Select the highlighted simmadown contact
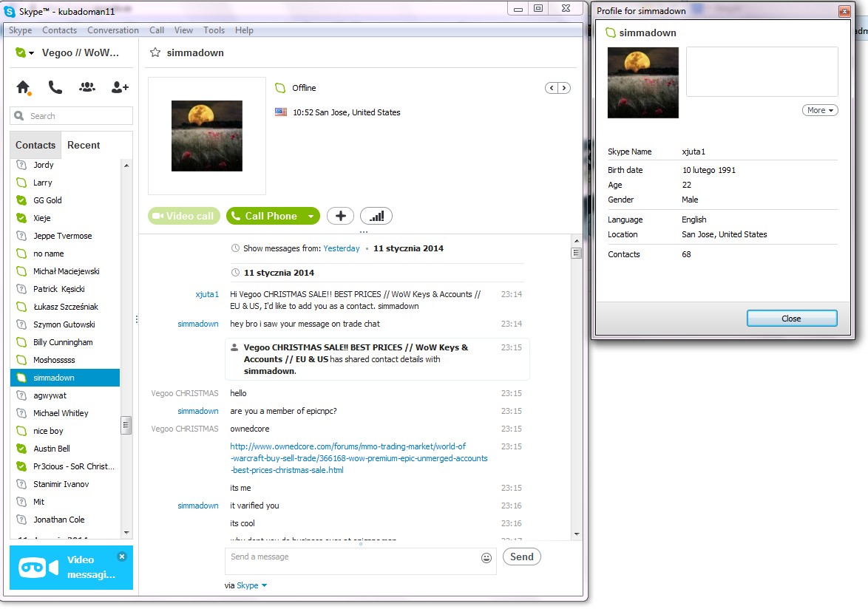The image size is (868, 609). tap(65, 377)
